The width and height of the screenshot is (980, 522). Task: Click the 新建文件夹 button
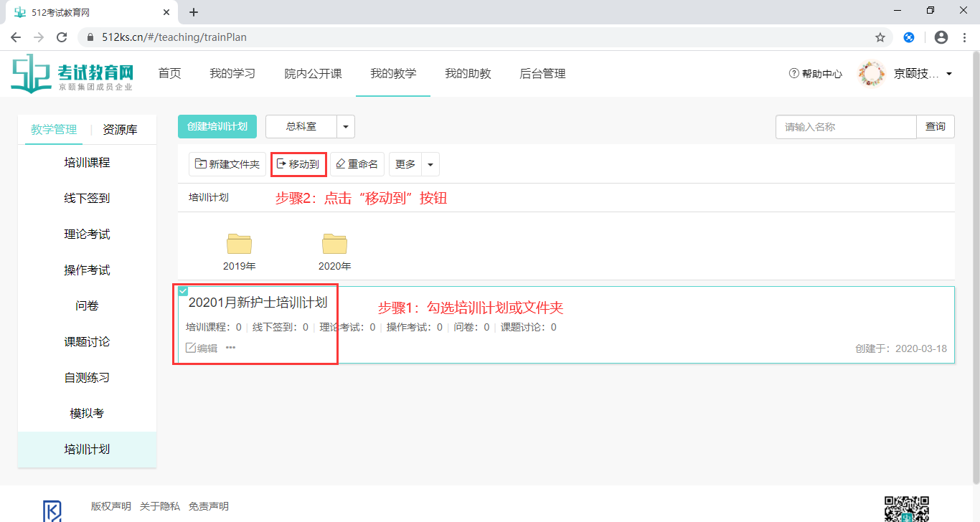[227, 164]
